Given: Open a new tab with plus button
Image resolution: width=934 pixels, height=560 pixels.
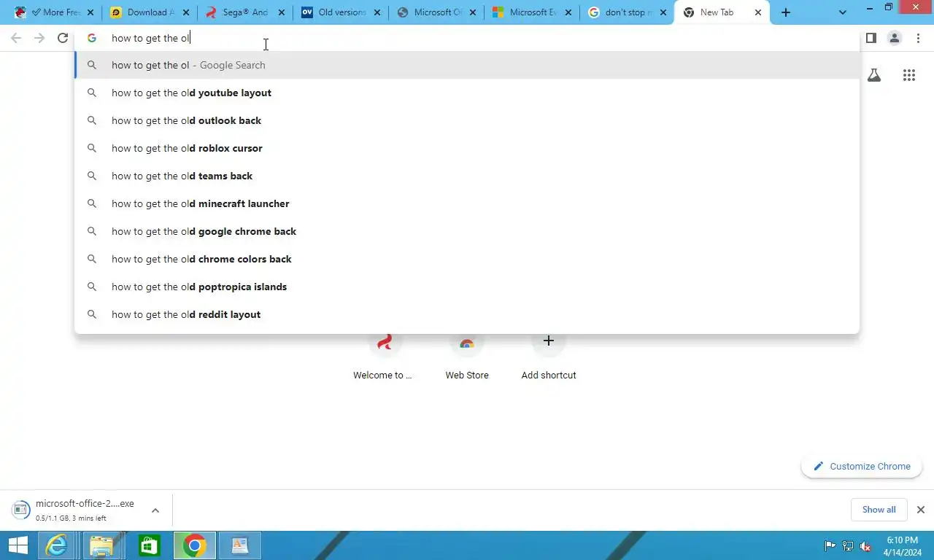Looking at the screenshot, I should pos(786,12).
